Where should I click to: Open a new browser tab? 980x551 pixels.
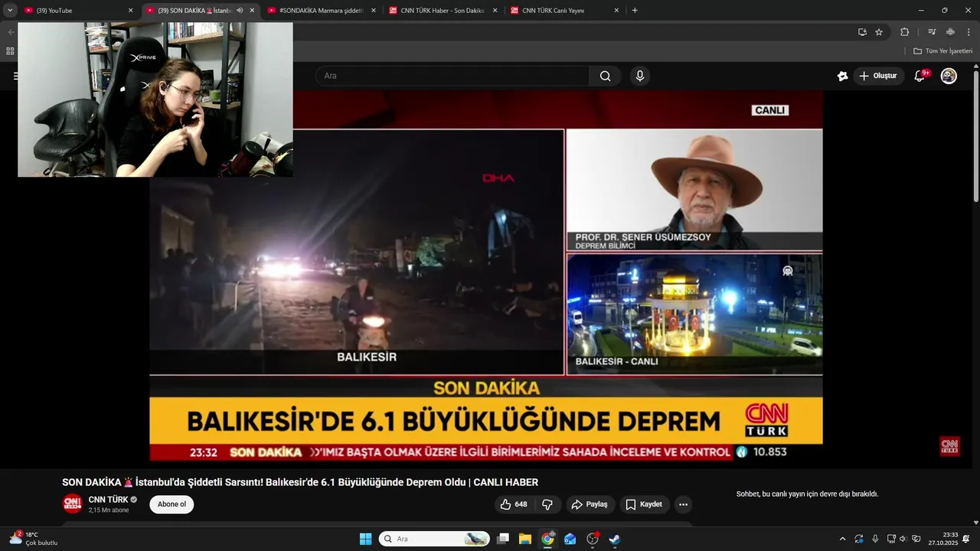[x=635, y=11]
